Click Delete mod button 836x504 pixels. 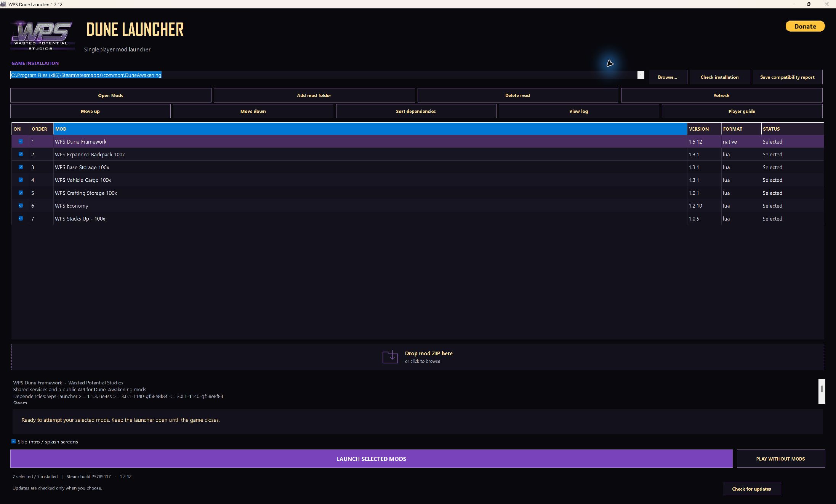pos(517,95)
